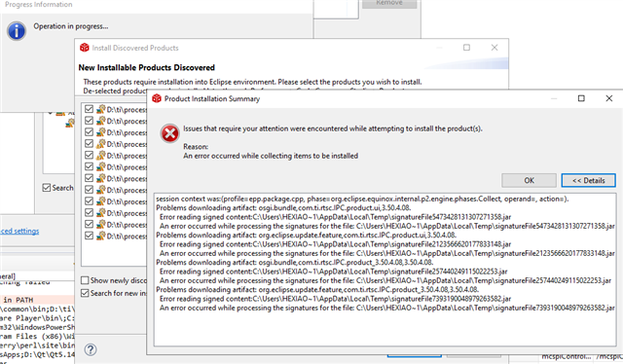623x364 pixels.
Task: Click the Remove button at top
Action: point(389,3)
